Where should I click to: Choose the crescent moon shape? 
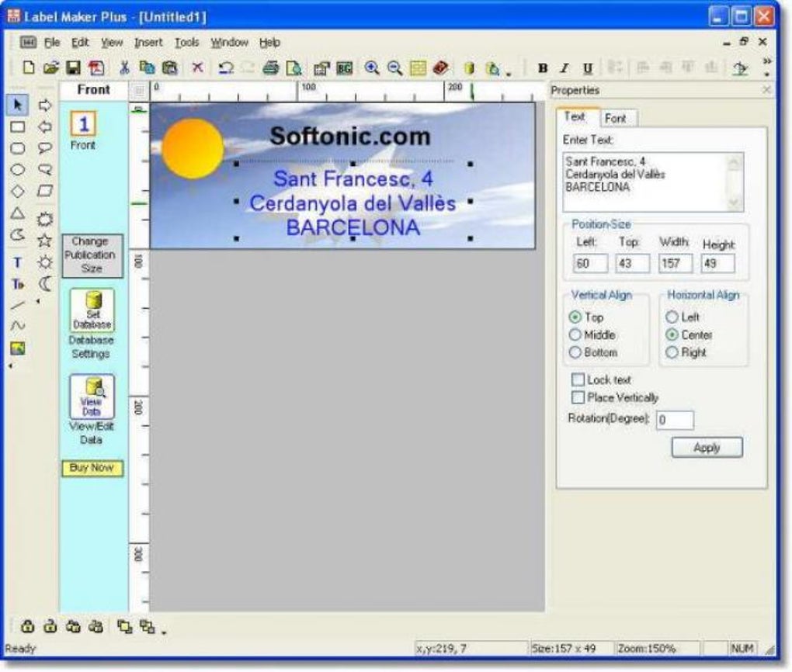point(45,284)
